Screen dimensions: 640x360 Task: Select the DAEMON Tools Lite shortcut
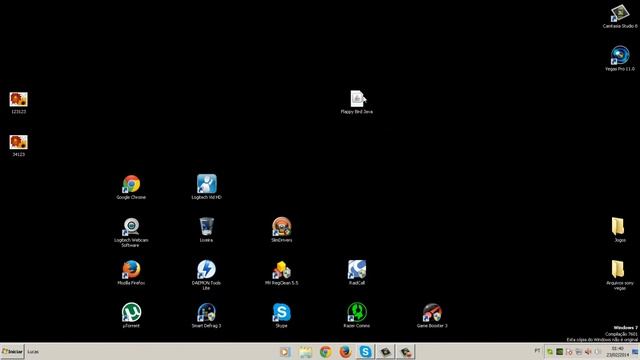pyautogui.click(x=207, y=275)
